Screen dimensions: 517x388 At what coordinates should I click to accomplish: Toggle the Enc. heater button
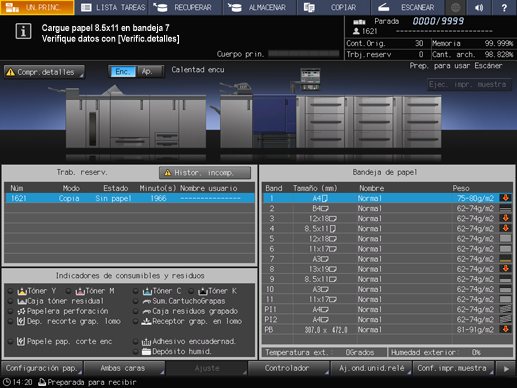coord(123,72)
